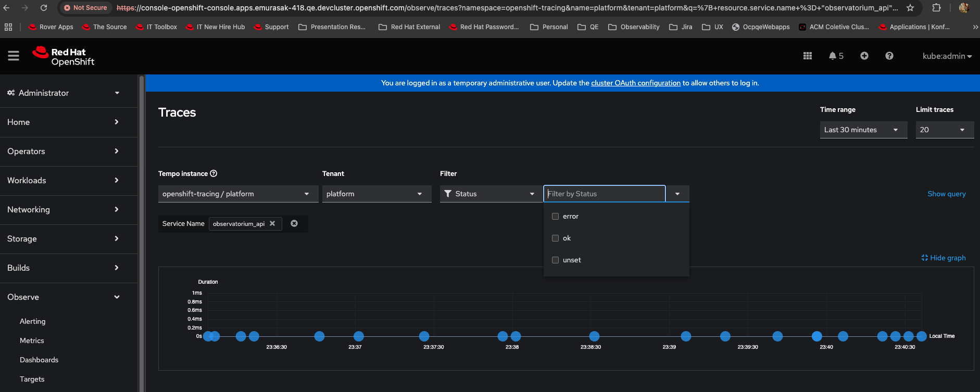980x392 pixels.
Task: Open the Limit traces dropdown
Action: click(x=945, y=130)
